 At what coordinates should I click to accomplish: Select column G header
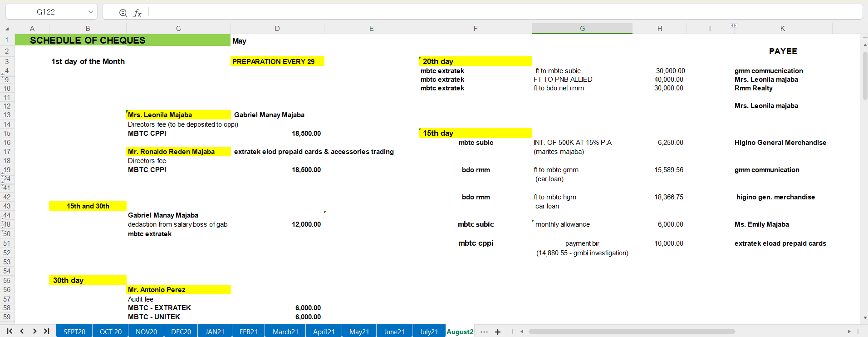pyautogui.click(x=582, y=29)
